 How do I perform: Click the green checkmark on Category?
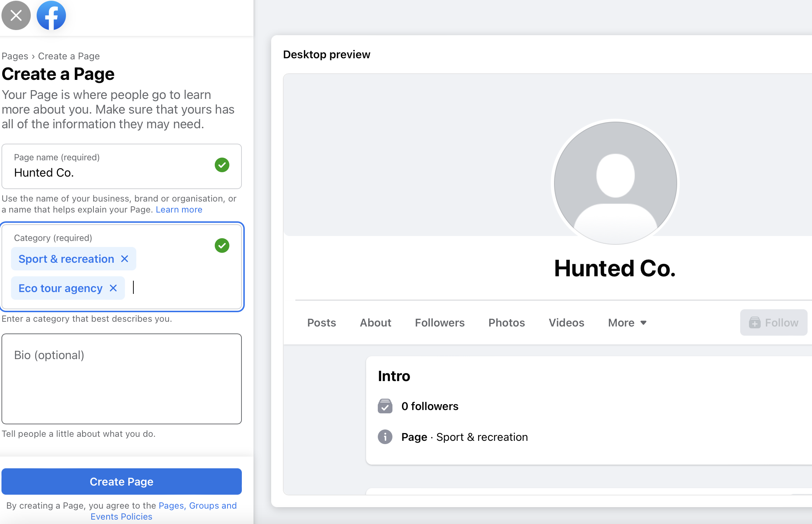[222, 246]
